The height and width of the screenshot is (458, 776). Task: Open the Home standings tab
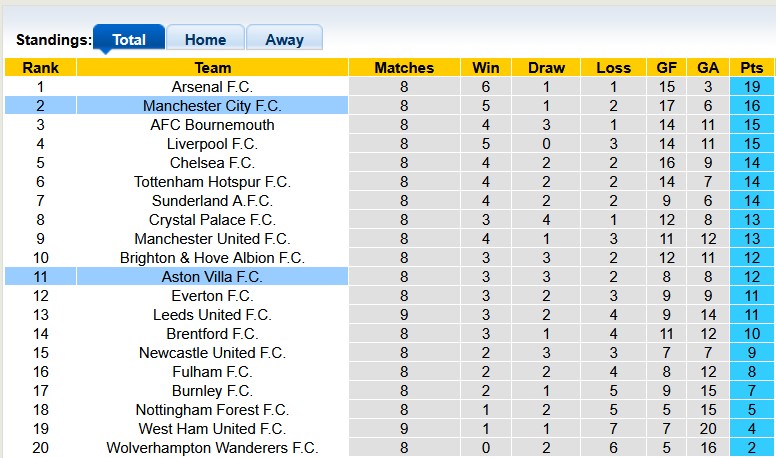[x=205, y=40]
